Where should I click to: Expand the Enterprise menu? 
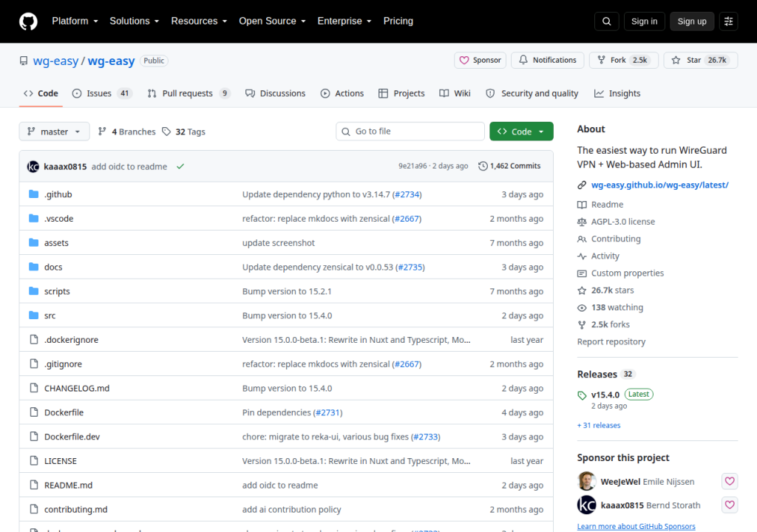[x=344, y=21]
